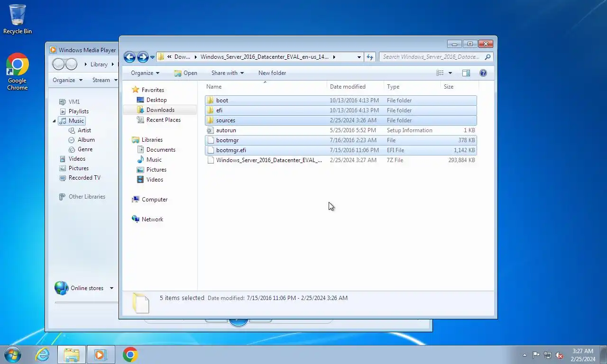Go back in Explorer history
The width and height of the screenshot is (607, 364).
click(129, 57)
